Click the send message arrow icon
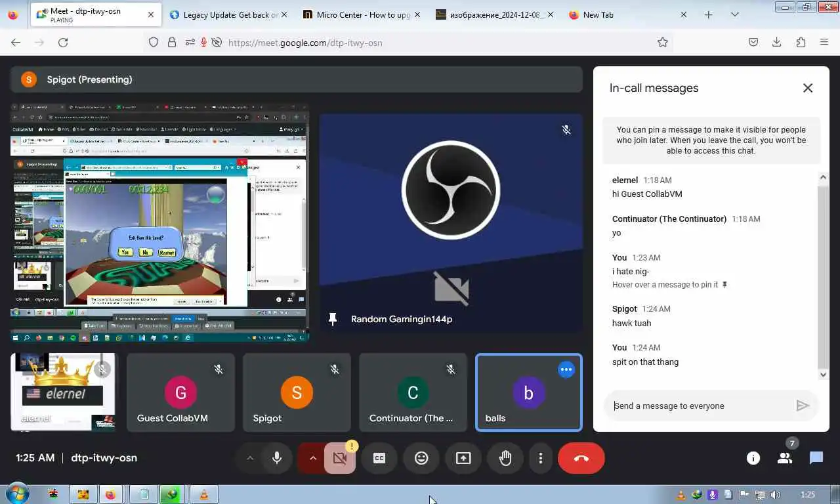Viewport: 840px width, 504px height. coord(803,406)
